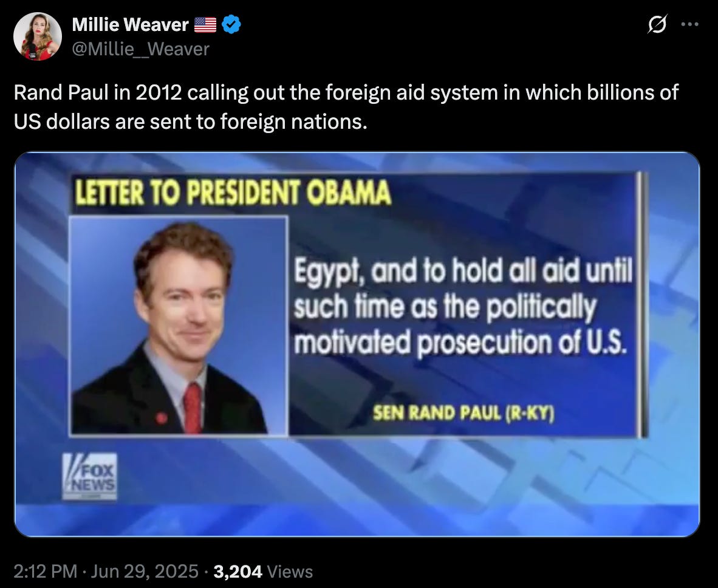Open the embedded Fox News image
718x588 pixels.
point(357,344)
